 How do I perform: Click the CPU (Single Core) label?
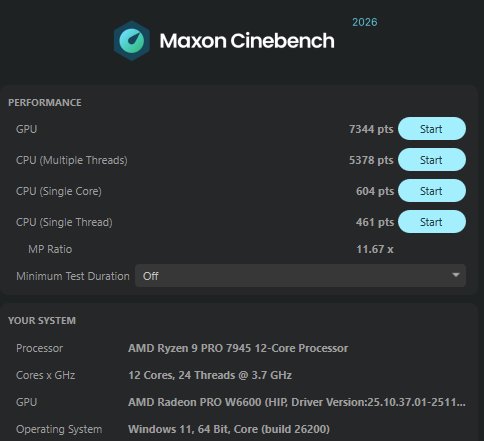coord(59,191)
